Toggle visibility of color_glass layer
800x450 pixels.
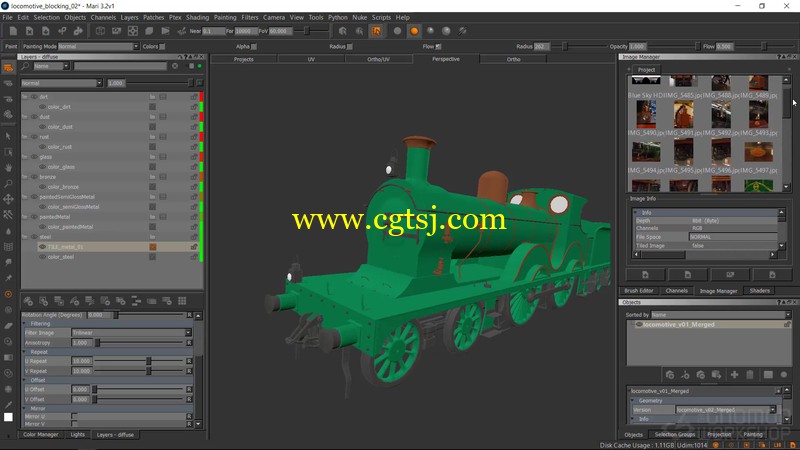point(42,167)
